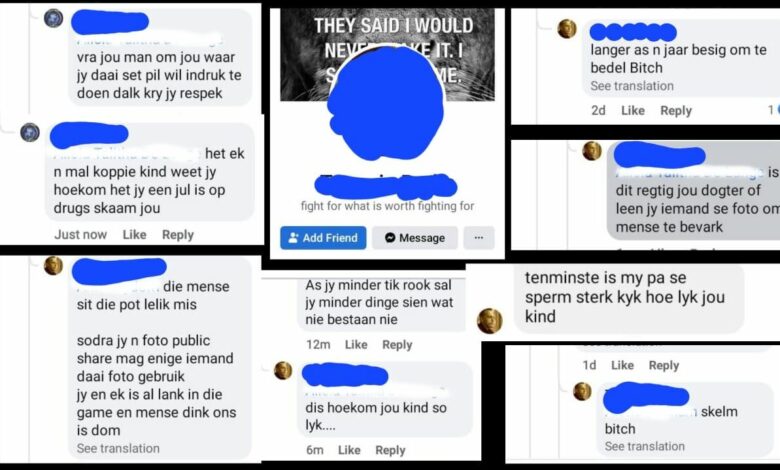Open avatar of top-left 'vra jou man' commenter

tap(53, 19)
